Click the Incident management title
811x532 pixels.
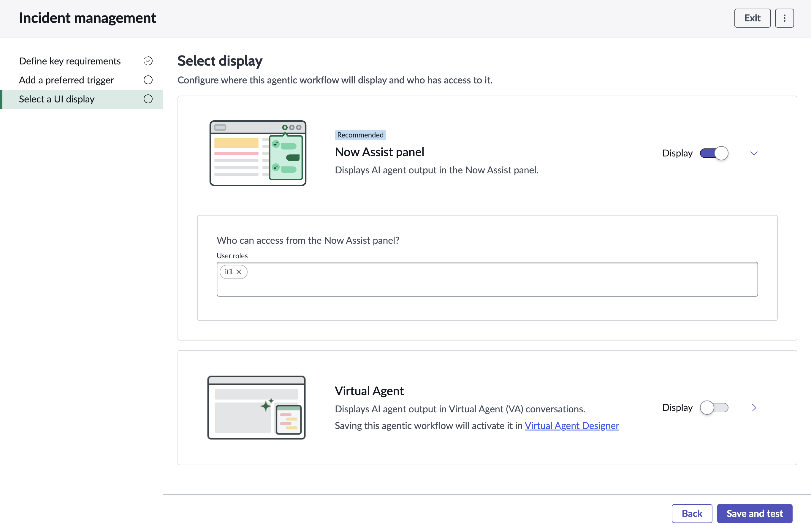(88, 18)
